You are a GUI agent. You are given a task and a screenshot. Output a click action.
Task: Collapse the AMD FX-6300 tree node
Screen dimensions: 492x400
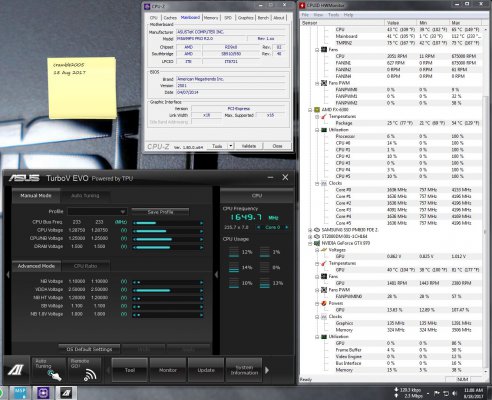(x=310, y=110)
